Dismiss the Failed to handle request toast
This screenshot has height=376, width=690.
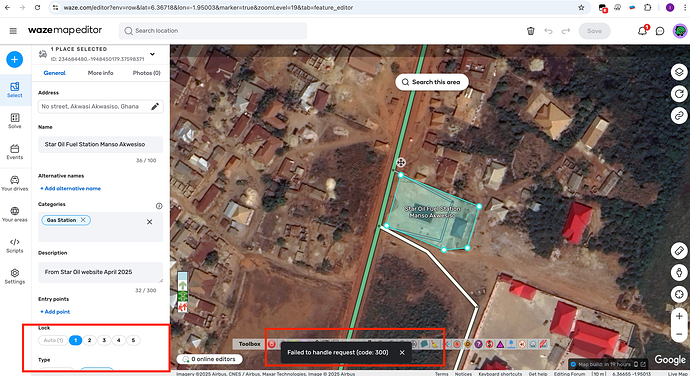[402, 353]
